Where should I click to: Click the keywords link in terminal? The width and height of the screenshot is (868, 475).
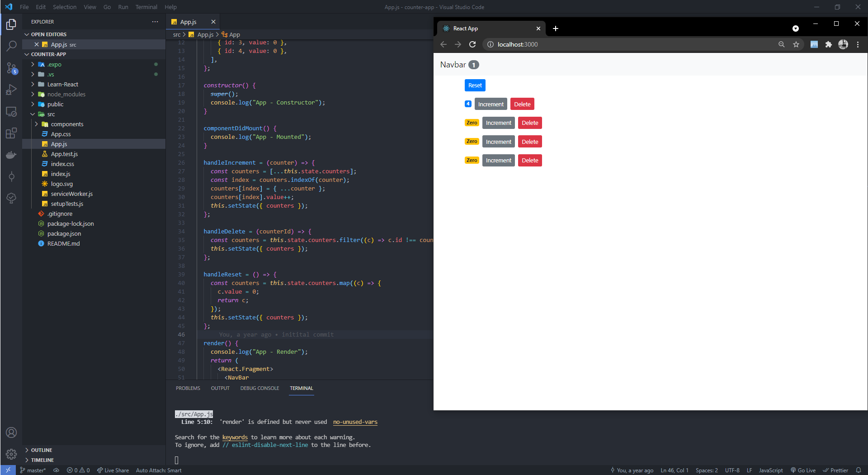(x=235, y=437)
